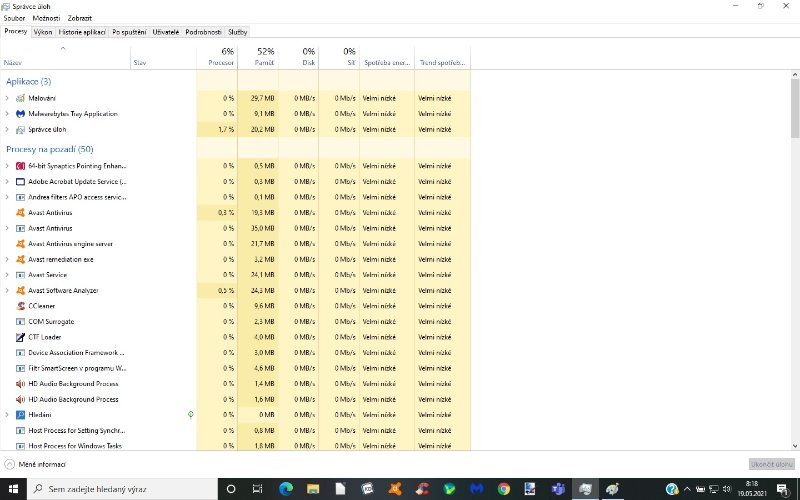800x500 pixels.
Task: Open Microsoft Teams from the taskbar
Action: (x=558, y=489)
